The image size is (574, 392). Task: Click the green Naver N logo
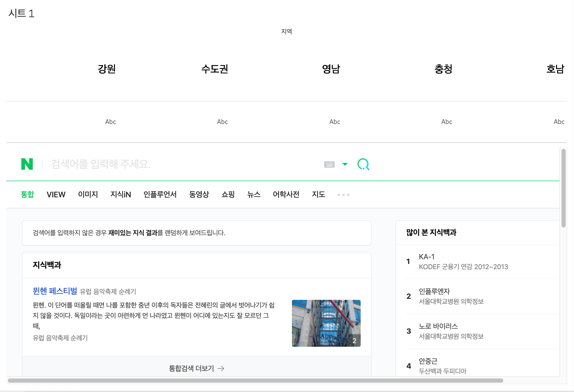click(x=27, y=164)
